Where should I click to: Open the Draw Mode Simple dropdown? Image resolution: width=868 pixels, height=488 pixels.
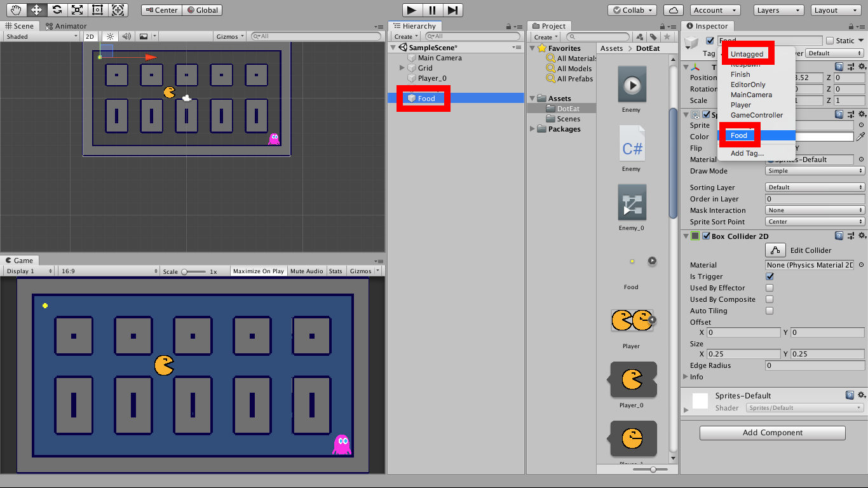click(x=815, y=171)
